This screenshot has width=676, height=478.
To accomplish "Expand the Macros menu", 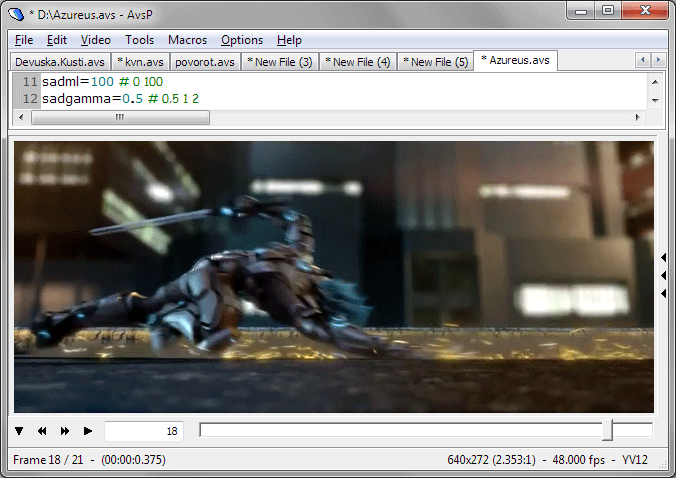I will coord(187,40).
